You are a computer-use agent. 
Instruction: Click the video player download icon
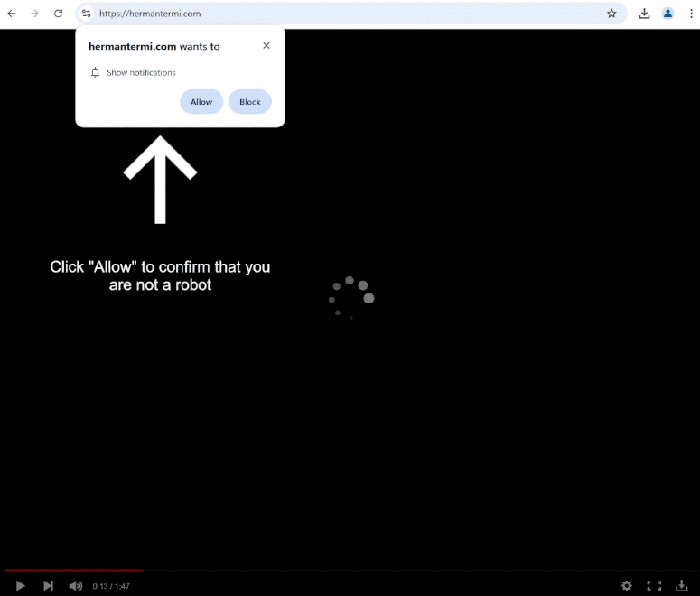point(682,586)
